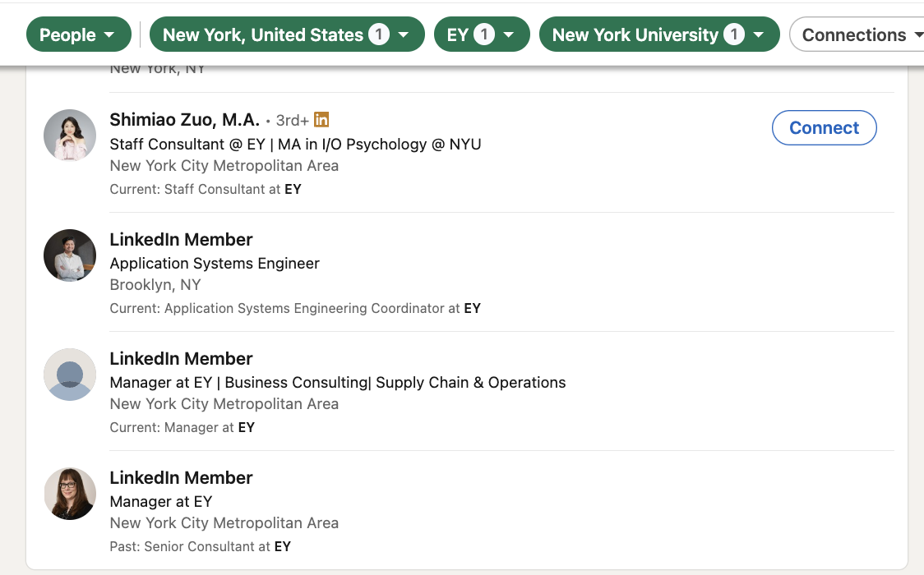This screenshot has height=575, width=924.
Task: Open LinkedIn Member, past Senior Consultant
Action: click(181, 478)
